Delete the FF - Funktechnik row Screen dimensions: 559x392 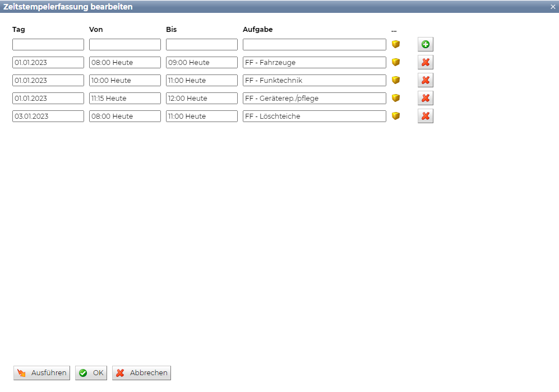coord(425,81)
